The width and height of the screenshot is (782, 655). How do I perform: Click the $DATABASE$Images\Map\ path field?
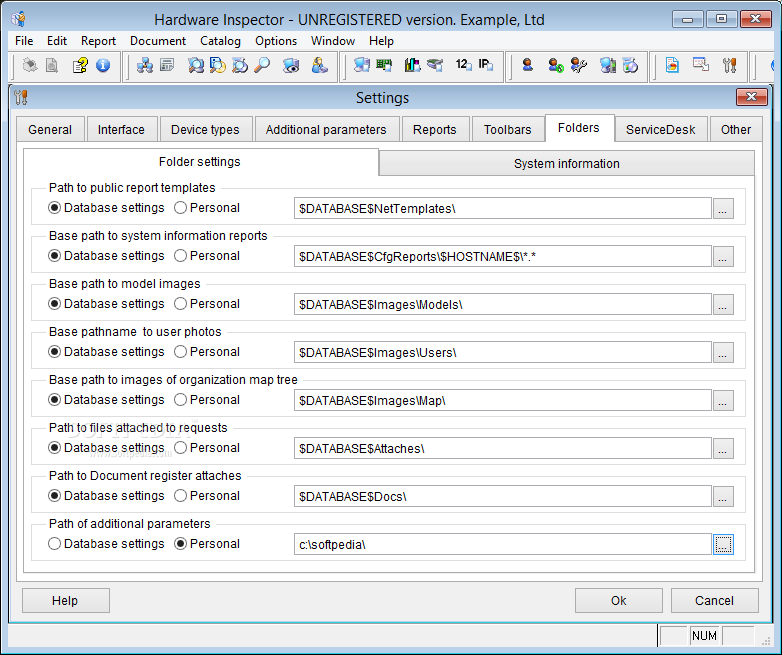502,401
